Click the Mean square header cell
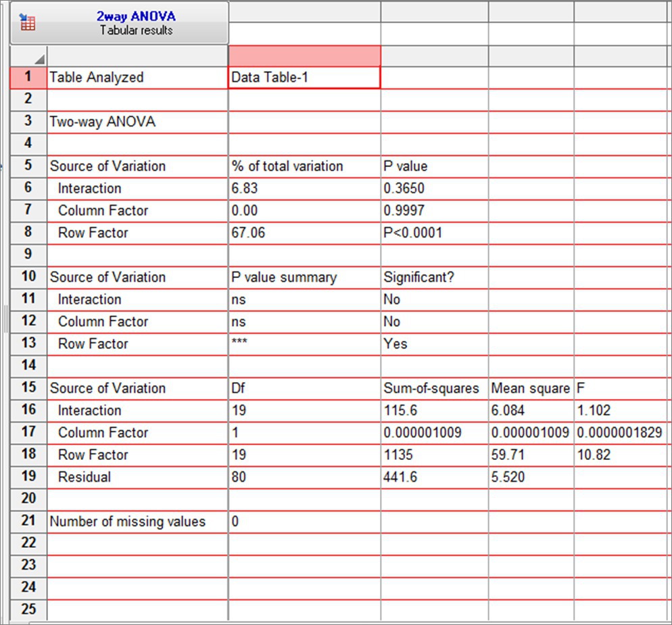 [x=531, y=388]
